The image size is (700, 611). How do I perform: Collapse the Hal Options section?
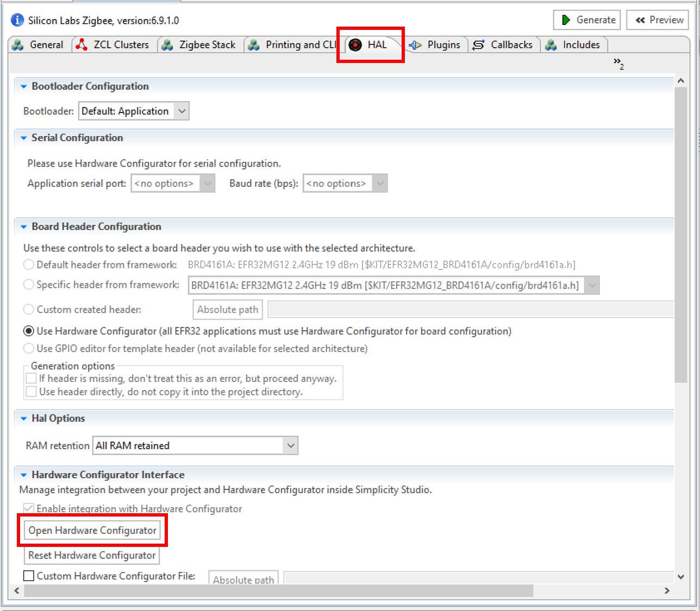pos(23,419)
